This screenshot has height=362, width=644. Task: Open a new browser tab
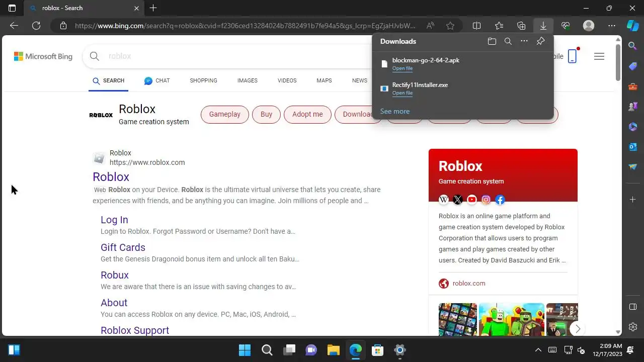pos(153,8)
